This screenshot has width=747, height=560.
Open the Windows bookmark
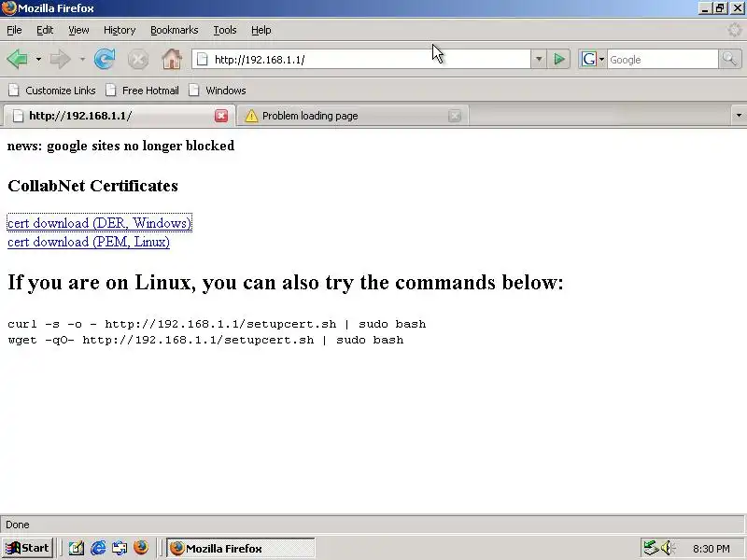click(x=218, y=91)
